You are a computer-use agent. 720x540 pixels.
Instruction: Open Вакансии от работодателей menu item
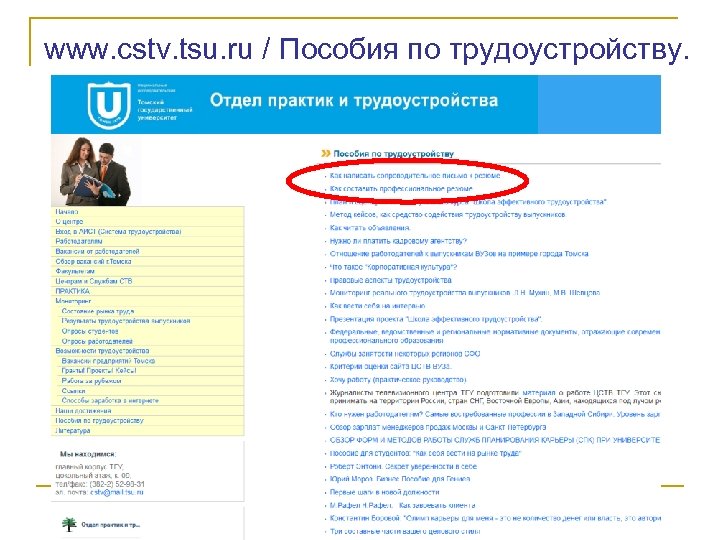(97, 251)
